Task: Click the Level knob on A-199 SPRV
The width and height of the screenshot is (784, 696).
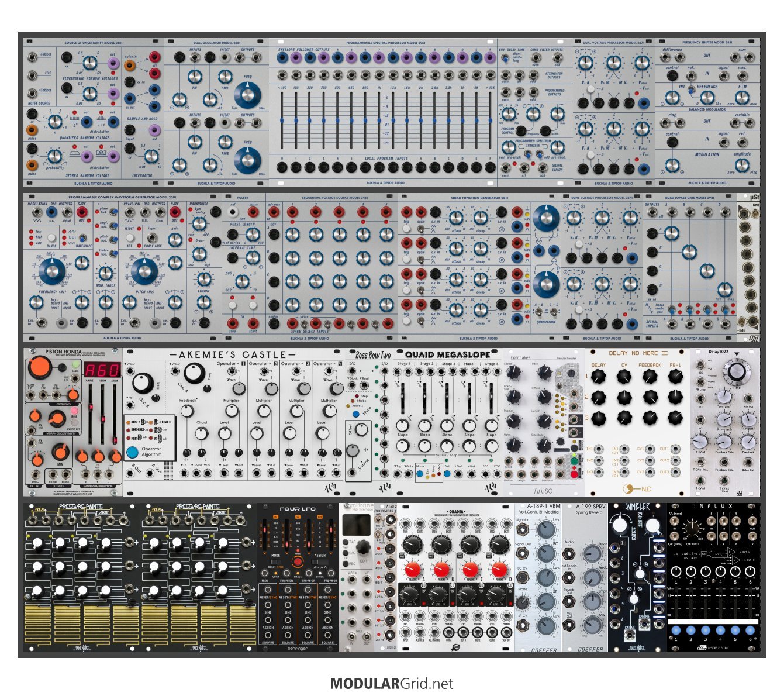Action: tap(592, 554)
